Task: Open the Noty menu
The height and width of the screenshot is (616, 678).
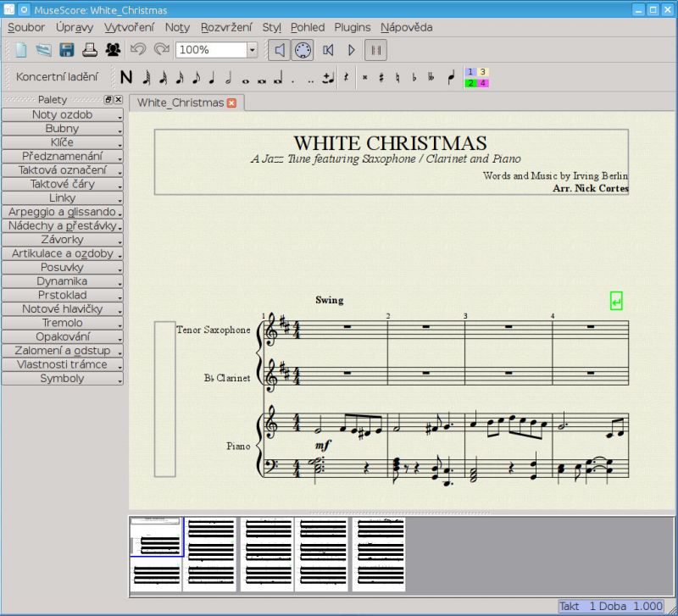Action: click(177, 27)
